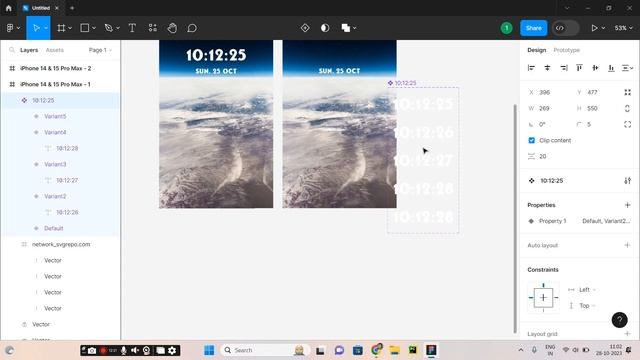Uncheck the Clip content checkbox
The height and width of the screenshot is (360, 640).
coord(531,140)
